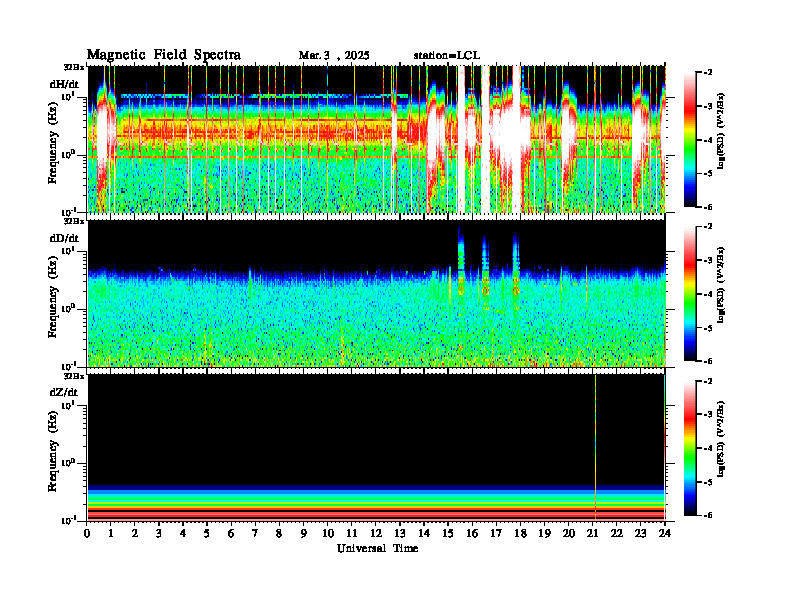The height and width of the screenshot is (612, 792).
Task: Click the hour '13' tick label
Action: (400, 534)
